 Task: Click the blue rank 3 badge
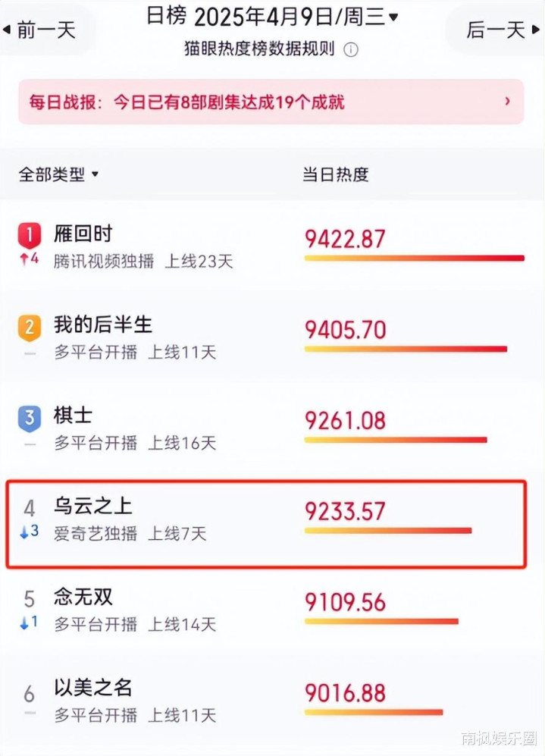[x=29, y=418]
